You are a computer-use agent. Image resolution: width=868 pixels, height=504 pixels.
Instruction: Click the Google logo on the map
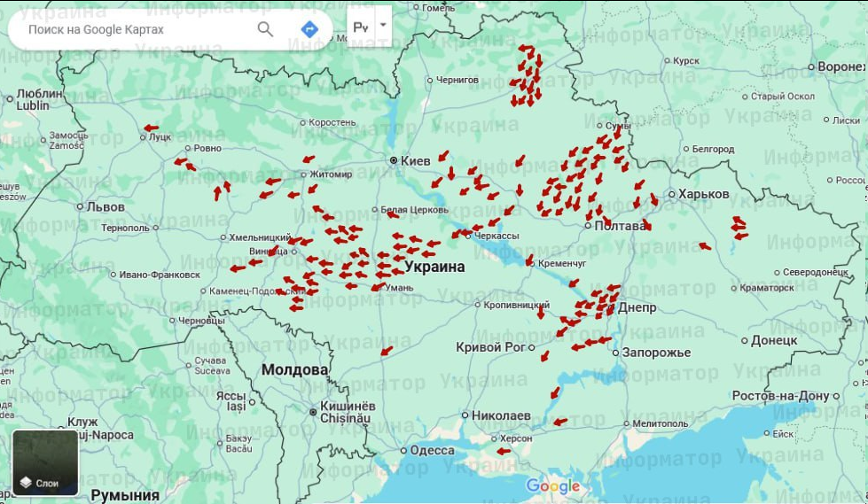[x=553, y=487]
